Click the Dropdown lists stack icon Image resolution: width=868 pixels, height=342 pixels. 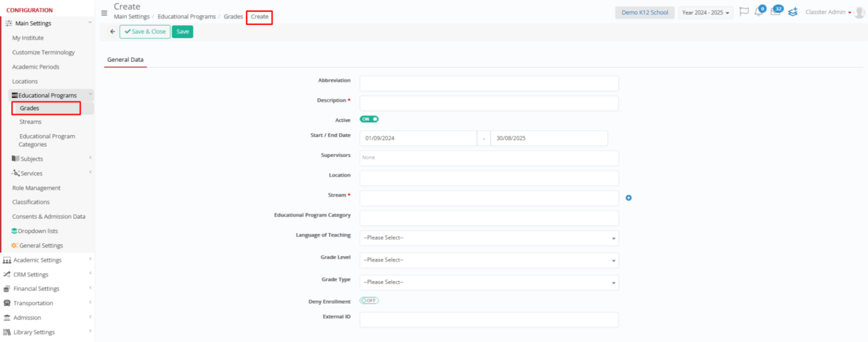coord(15,231)
